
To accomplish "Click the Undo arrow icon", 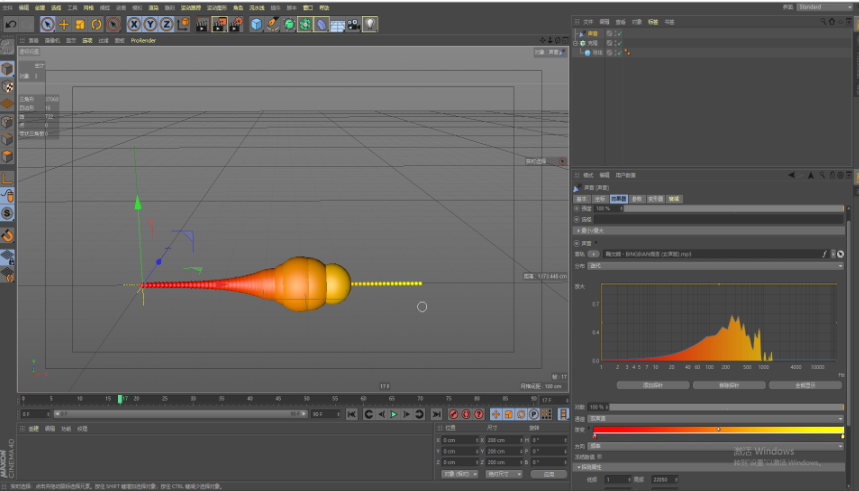I will tap(10, 24).
